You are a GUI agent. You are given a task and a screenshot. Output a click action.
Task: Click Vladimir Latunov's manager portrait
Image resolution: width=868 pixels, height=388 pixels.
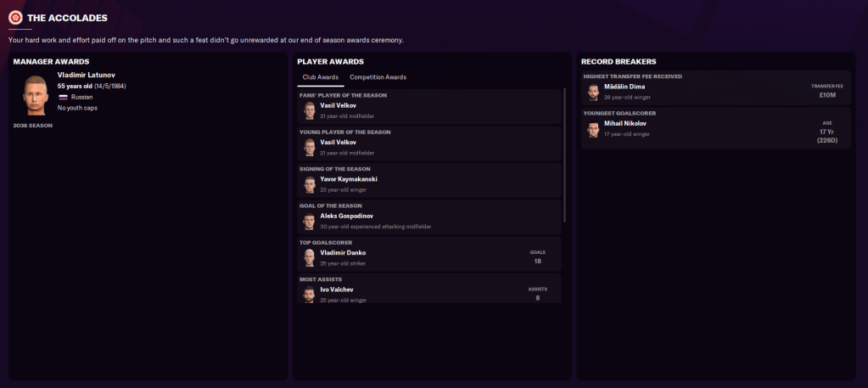[34, 94]
